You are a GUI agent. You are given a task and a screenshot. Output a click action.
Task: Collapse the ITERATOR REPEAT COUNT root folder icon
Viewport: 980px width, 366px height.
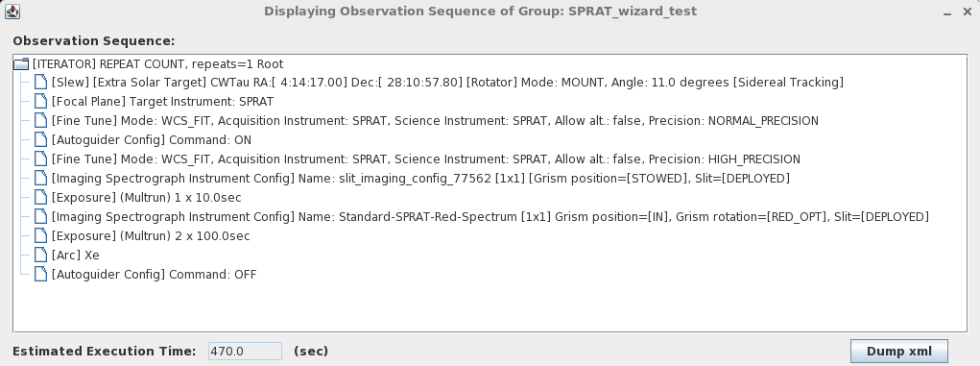21,64
